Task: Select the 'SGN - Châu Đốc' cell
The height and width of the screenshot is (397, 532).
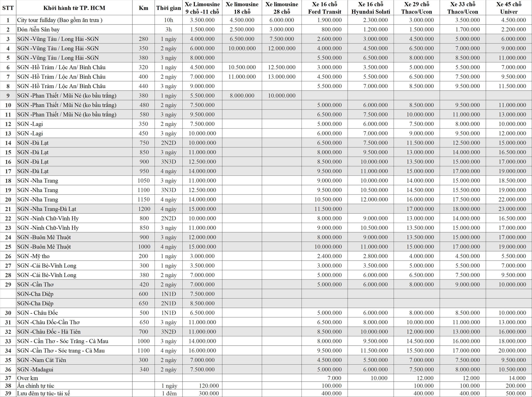Action: coord(37,313)
